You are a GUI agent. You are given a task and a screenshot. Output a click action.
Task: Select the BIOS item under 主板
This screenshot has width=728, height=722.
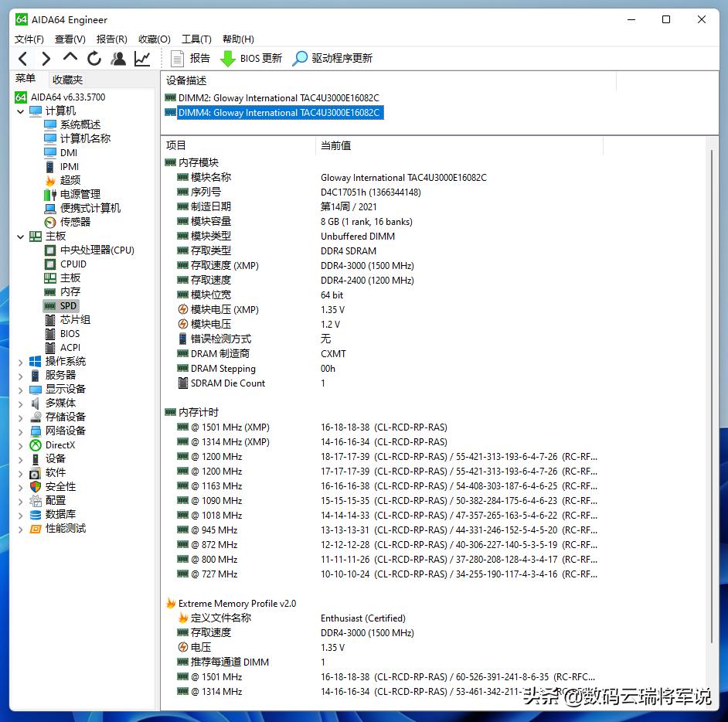coord(68,333)
